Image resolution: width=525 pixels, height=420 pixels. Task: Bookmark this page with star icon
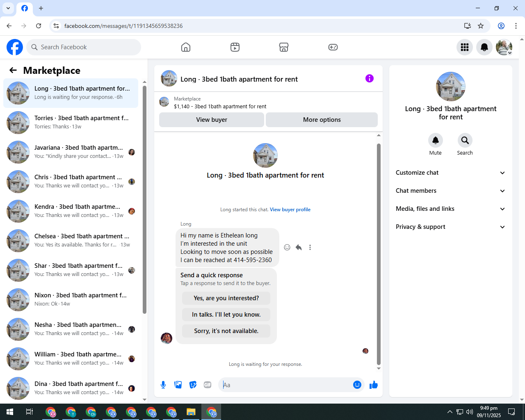click(481, 26)
